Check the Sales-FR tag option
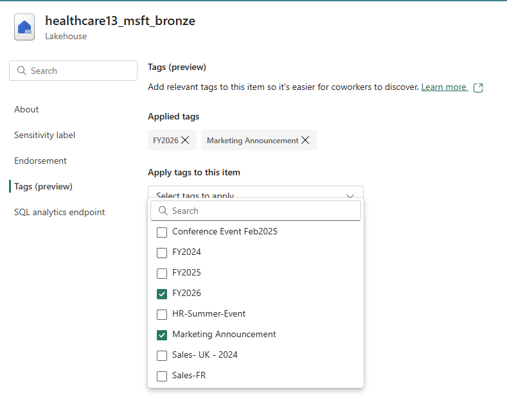Viewport: 507px width, 420px height. (x=162, y=376)
